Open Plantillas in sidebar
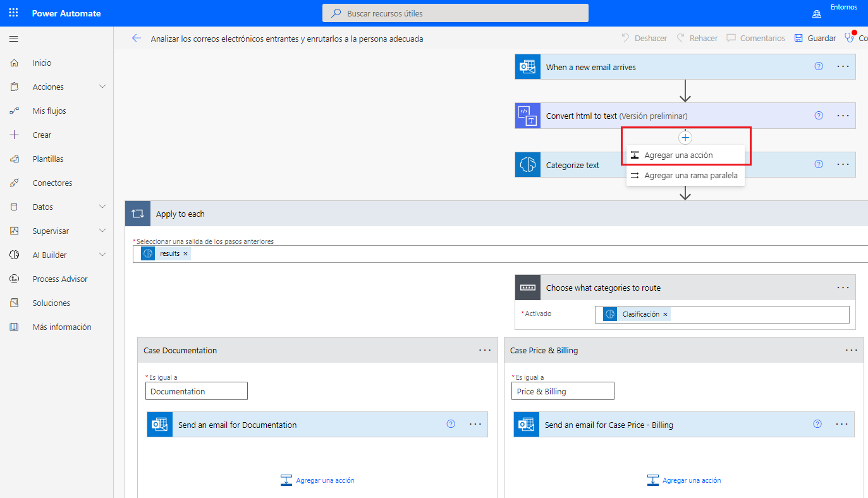 click(x=48, y=159)
